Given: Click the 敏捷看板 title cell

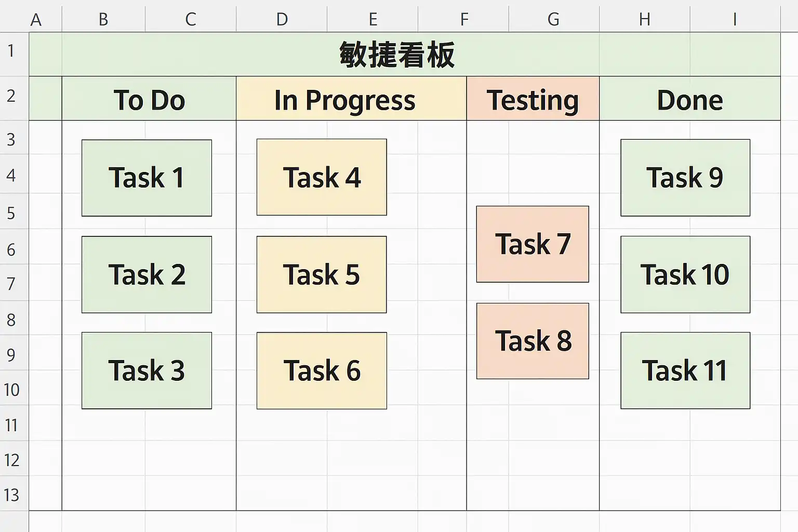Looking at the screenshot, I should (397, 55).
